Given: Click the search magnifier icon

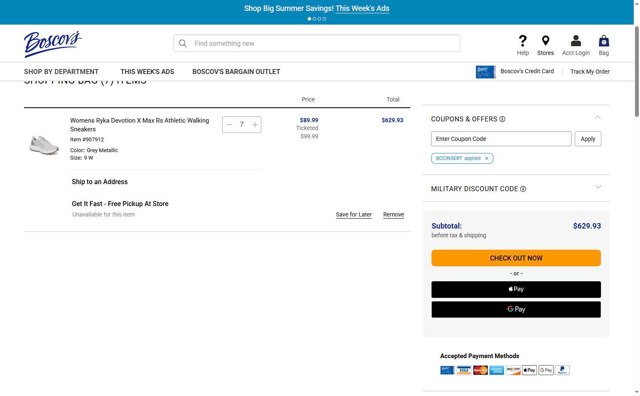Looking at the screenshot, I should 182,43.
